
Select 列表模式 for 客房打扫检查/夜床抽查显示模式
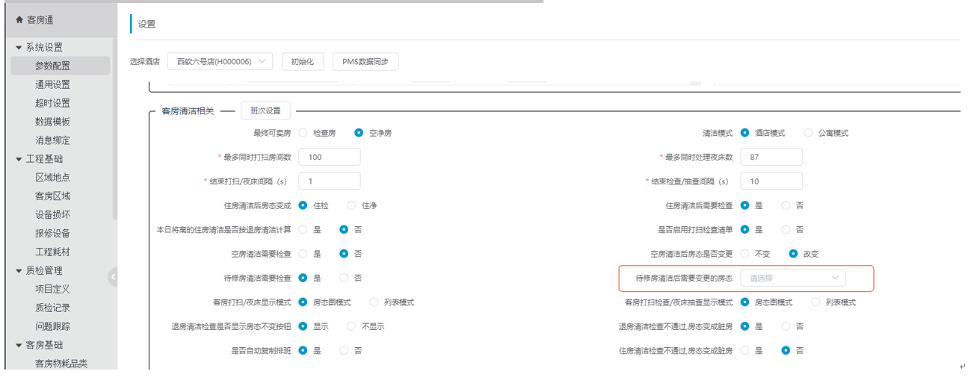tap(816, 302)
